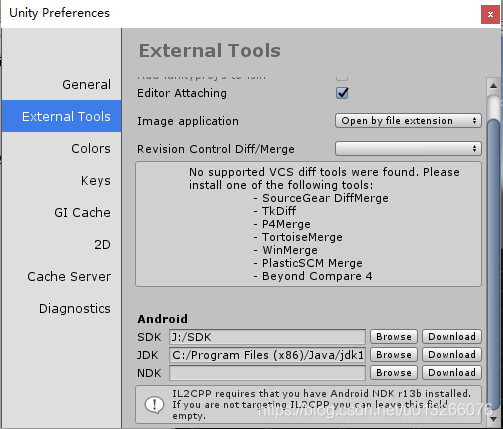The width and height of the screenshot is (503, 429).
Task: Click the empty NDK path field
Action: pyautogui.click(x=267, y=373)
